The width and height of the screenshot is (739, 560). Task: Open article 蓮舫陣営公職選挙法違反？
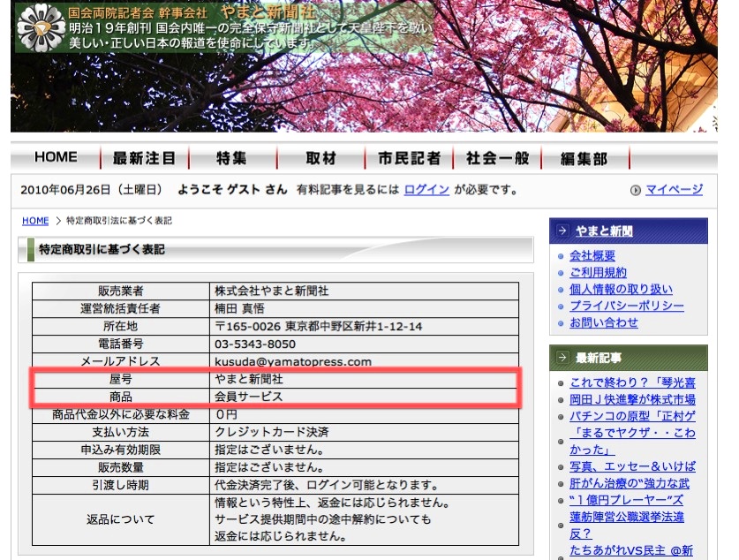tap(627, 526)
